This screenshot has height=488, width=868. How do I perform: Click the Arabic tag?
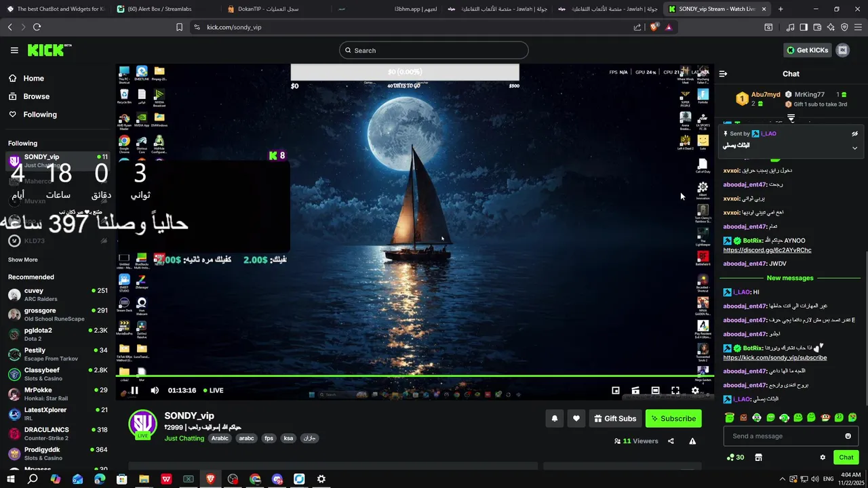[220, 439]
